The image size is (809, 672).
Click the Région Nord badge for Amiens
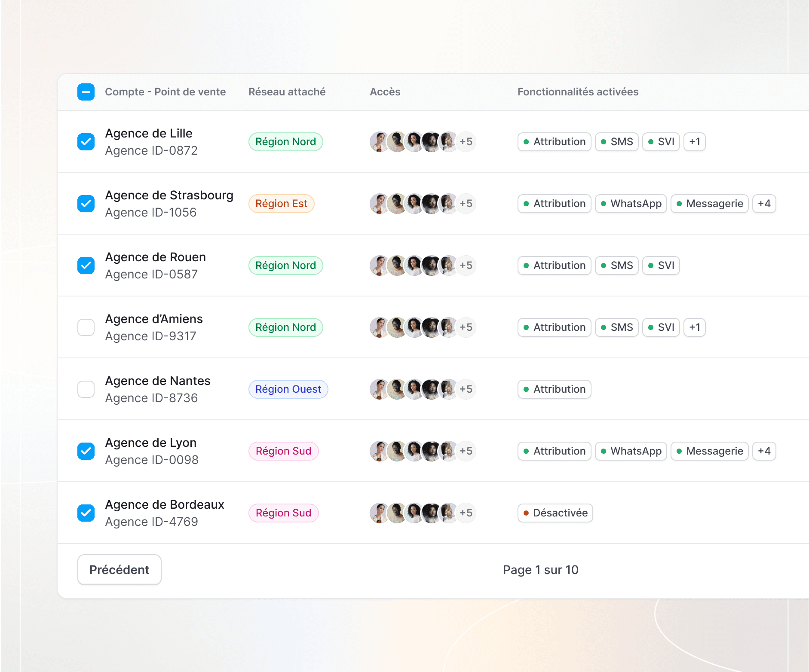point(286,327)
